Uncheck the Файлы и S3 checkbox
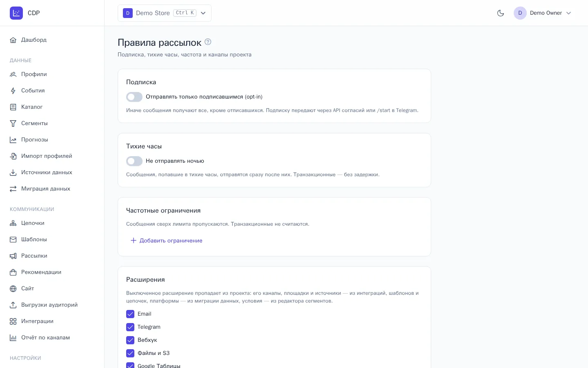The height and width of the screenshot is (368, 588). click(x=130, y=353)
